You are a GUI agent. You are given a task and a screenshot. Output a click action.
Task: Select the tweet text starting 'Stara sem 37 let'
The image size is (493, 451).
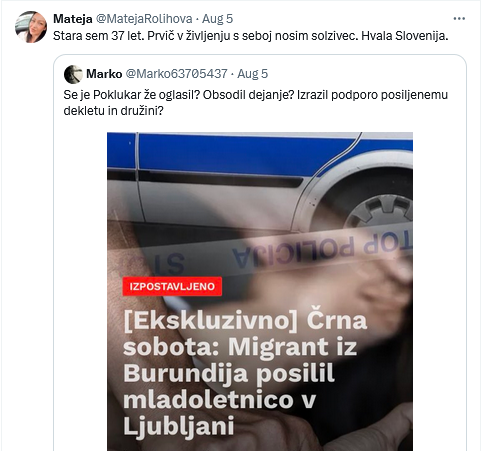click(x=250, y=36)
